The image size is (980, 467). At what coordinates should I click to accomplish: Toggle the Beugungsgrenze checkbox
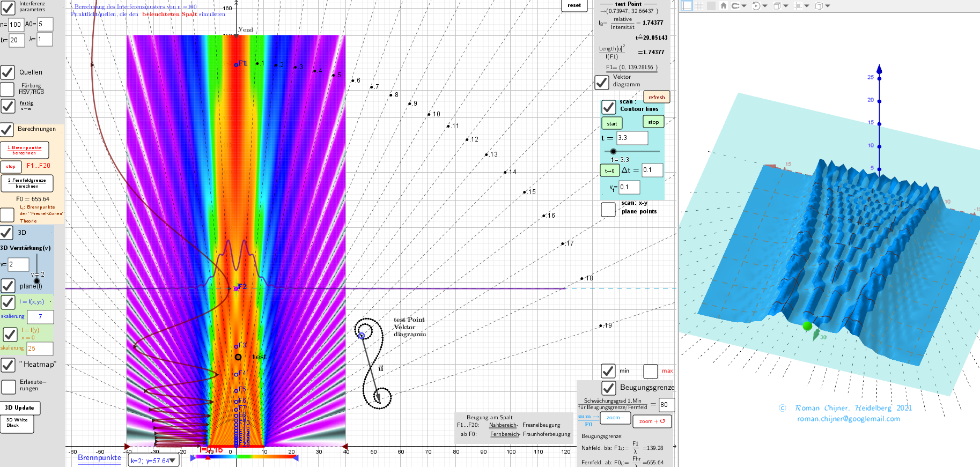click(608, 387)
